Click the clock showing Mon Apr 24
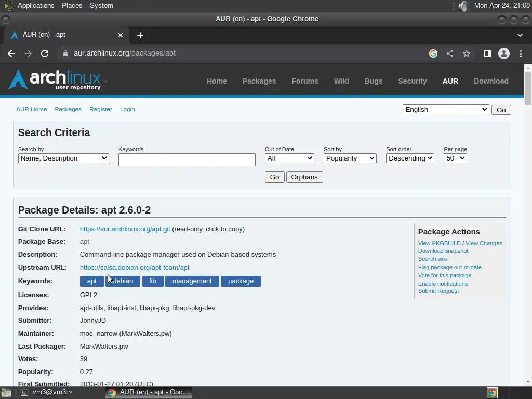532x399 pixels. 502,5
